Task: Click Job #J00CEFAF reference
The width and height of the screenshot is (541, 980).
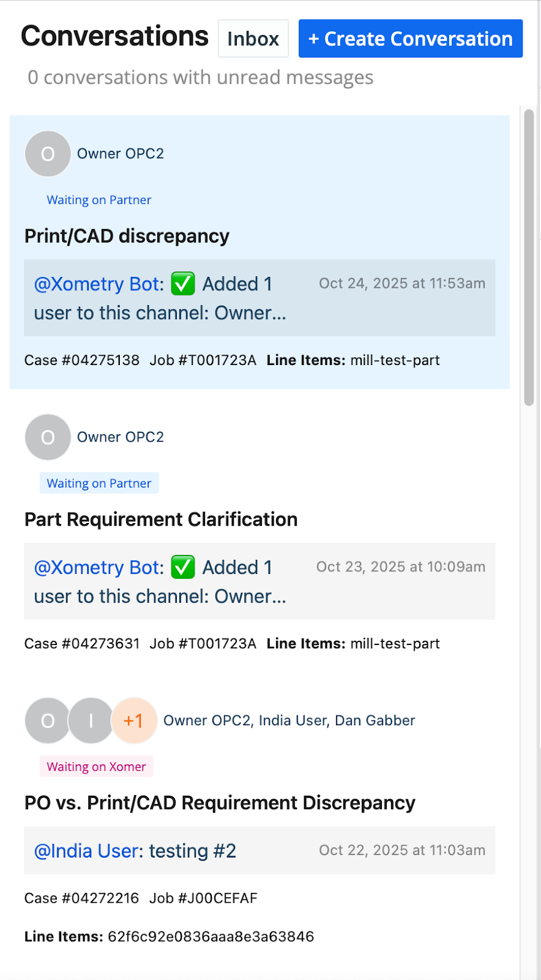Action: coord(203,899)
